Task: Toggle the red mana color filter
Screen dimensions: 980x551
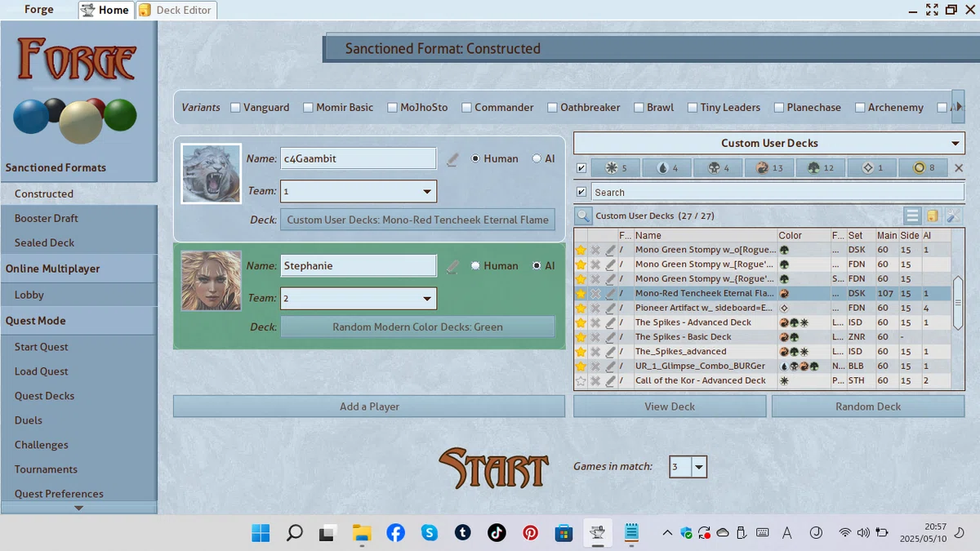Action: [x=769, y=167]
